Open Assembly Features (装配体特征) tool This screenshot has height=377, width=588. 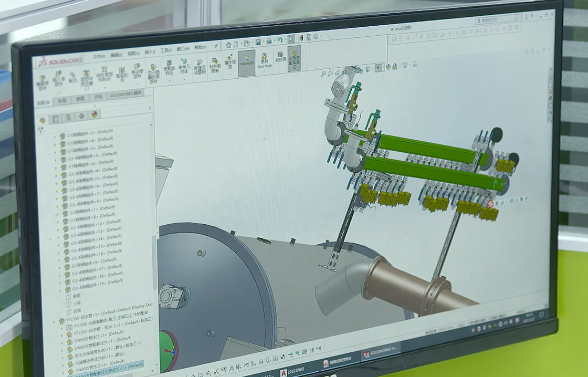click(170, 67)
